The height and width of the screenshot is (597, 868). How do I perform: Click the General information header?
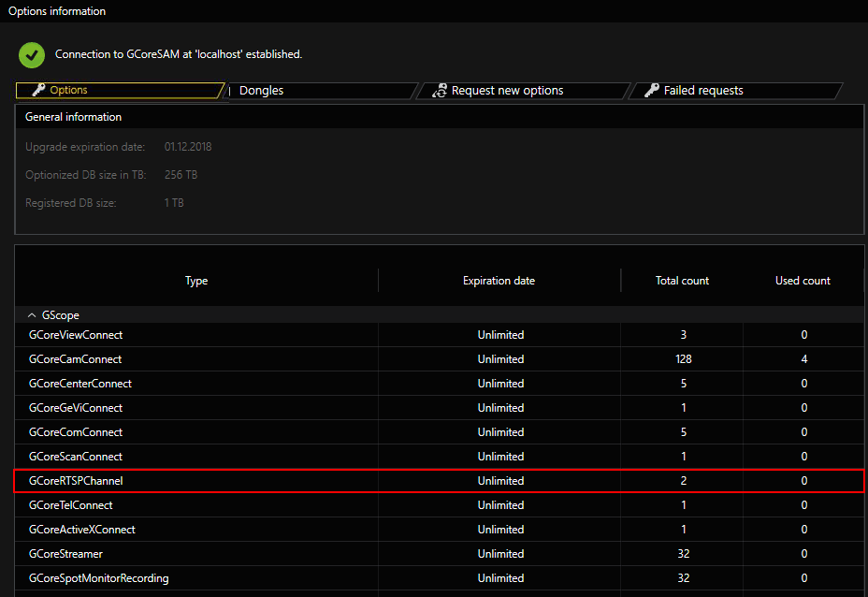tap(73, 117)
